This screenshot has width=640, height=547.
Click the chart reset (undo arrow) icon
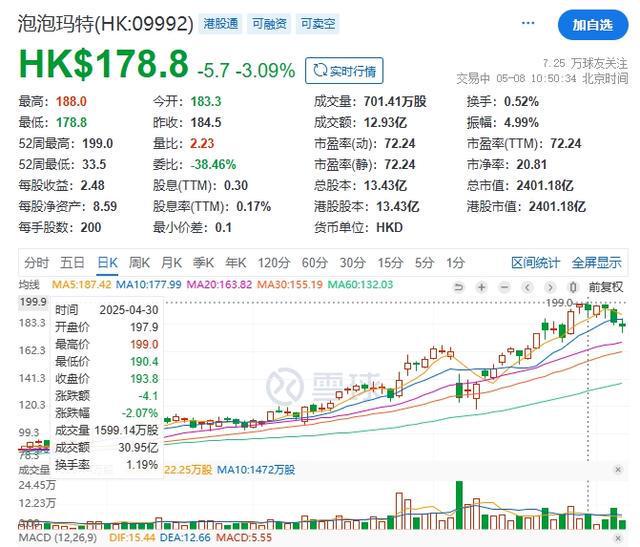[459, 287]
